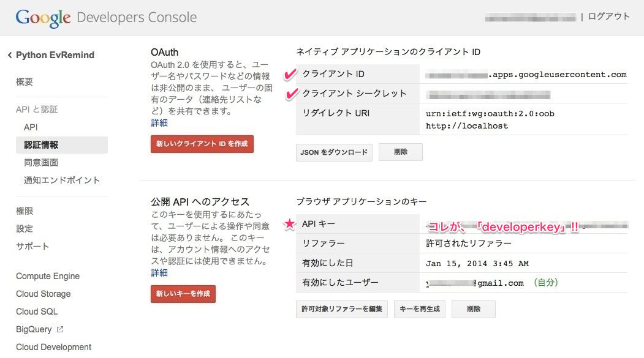Viewport: 644px width, 358px height.
Task: Open Cloud Development in the sidebar
Action: coord(53,347)
